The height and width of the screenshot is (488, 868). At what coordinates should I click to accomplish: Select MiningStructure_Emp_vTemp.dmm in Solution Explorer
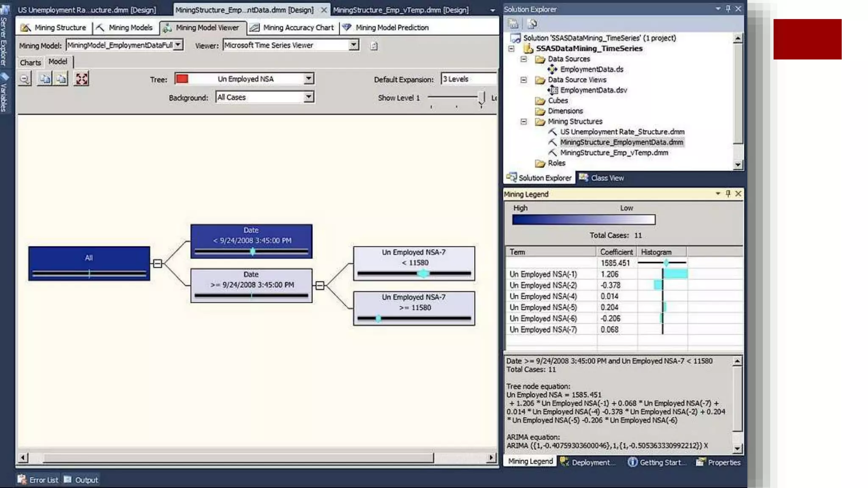614,152
